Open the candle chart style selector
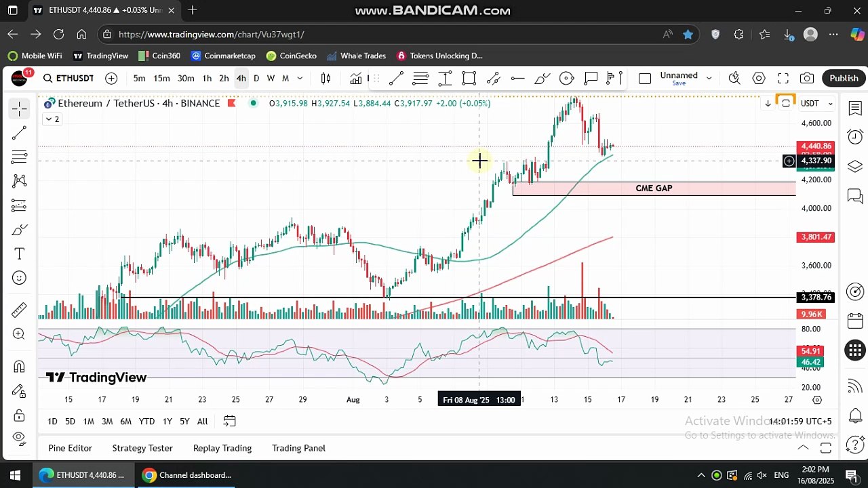 click(x=325, y=79)
